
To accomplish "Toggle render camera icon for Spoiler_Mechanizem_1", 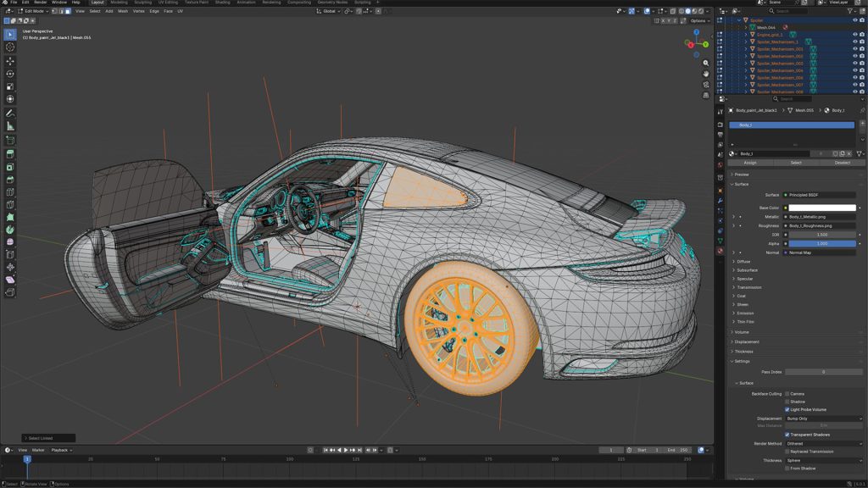I will pos(862,42).
